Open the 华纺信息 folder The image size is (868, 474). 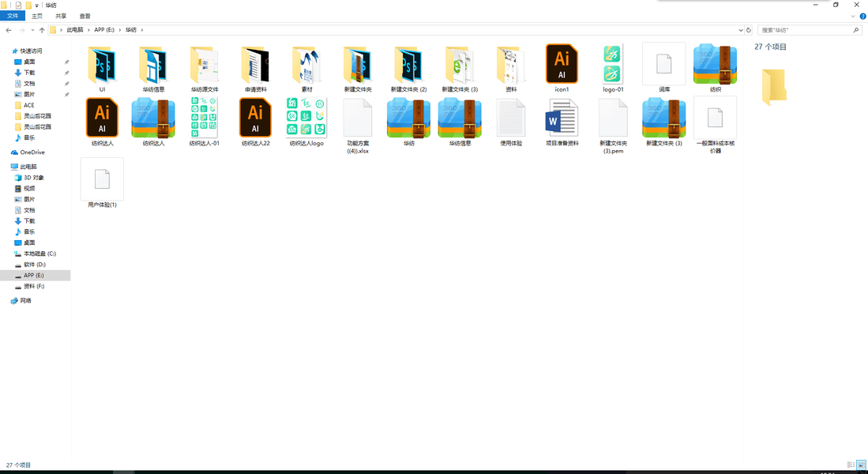[x=153, y=65]
